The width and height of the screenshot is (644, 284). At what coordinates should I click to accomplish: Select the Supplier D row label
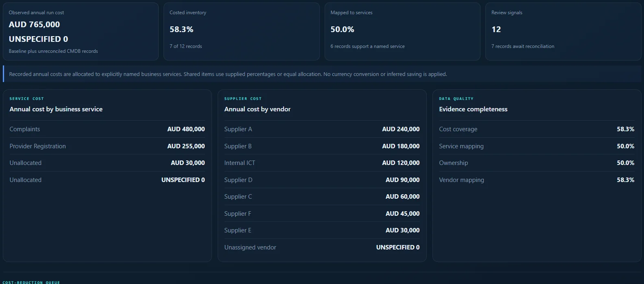click(238, 180)
